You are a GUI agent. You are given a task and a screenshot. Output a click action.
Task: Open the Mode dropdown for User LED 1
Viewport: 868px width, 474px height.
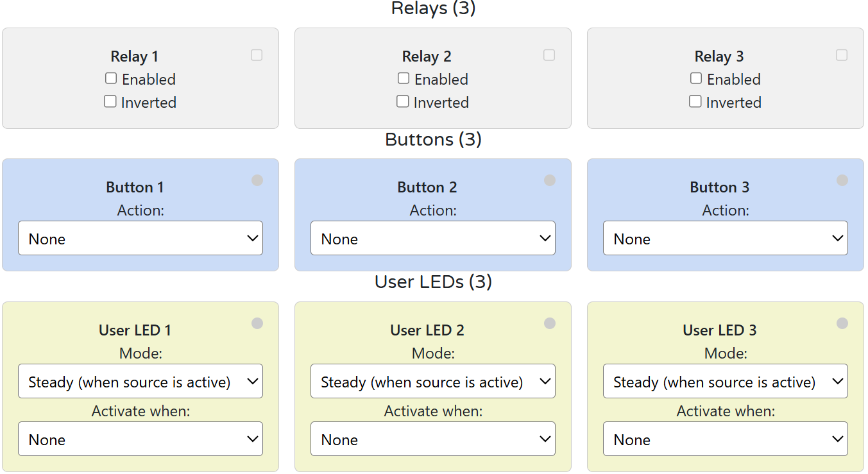pos(140,381)
